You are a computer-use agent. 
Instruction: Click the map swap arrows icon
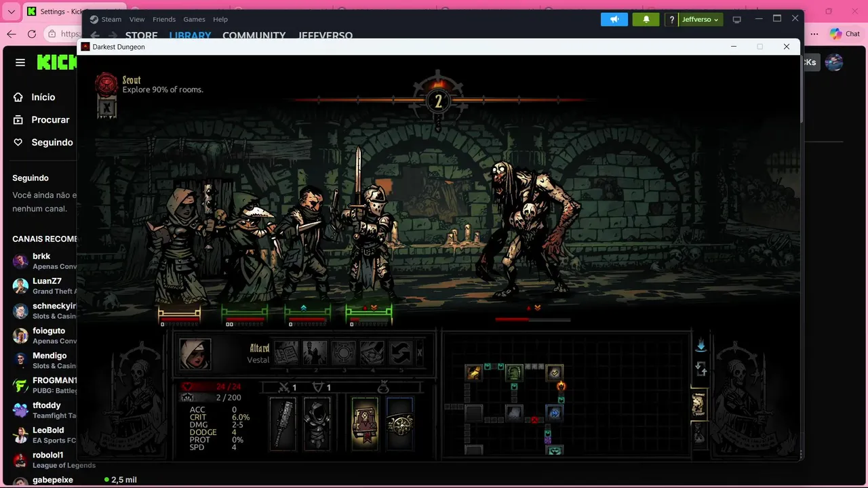point(701,369)
